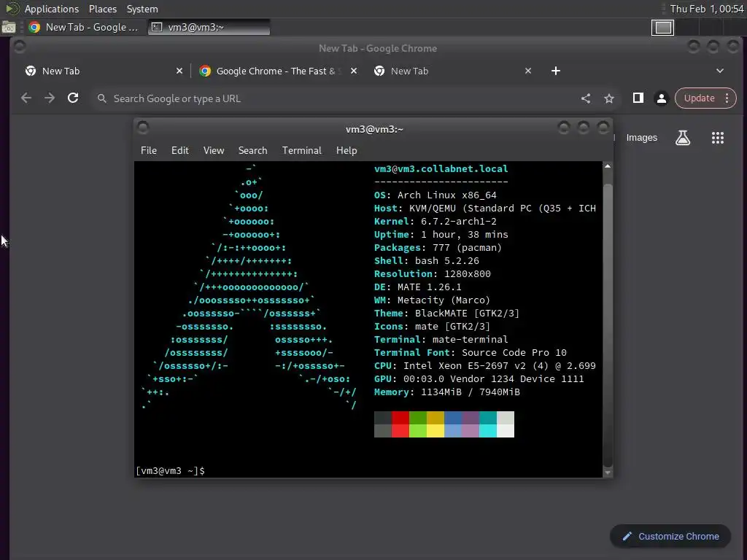This screenshot has height=560, width=747.
Task: Open the terminal window menu button
Action: point(143,128)
